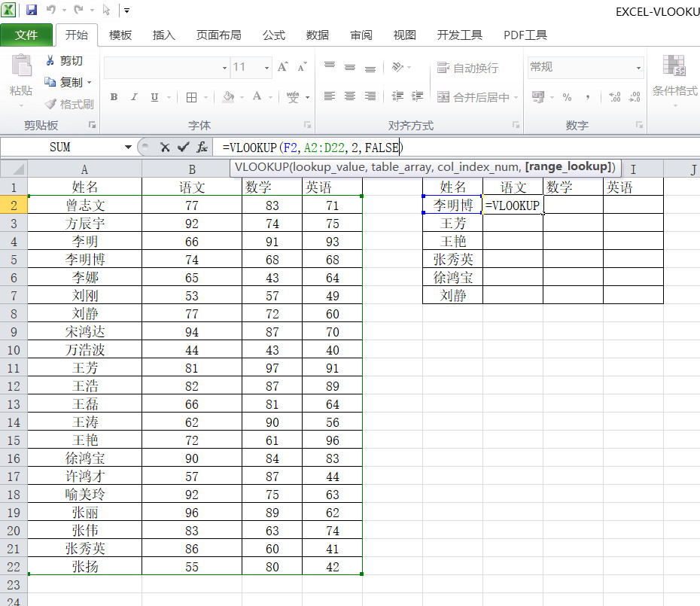The width and height of the screenshot is (700, 606).
Task: Open the customize quick access toolbar arrow
Action: (x=126, y=11)
